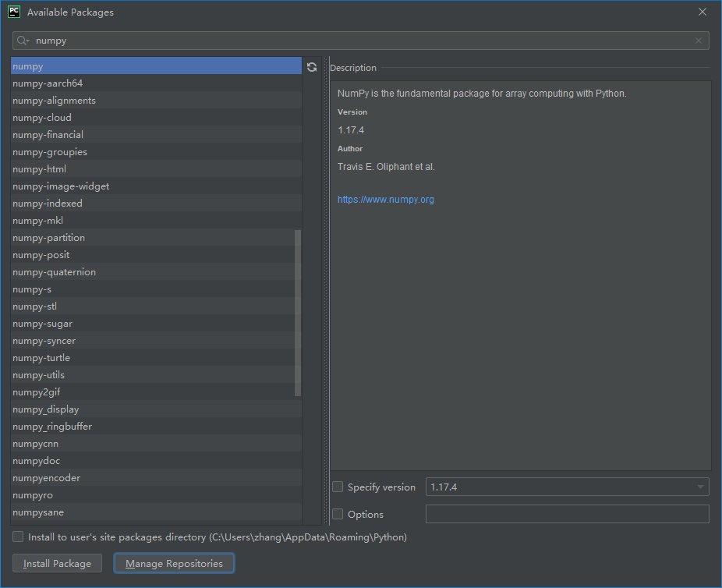Screen dimensions: 722x588
Task: Close the Available Packages dialog
Action: [703, 12]
